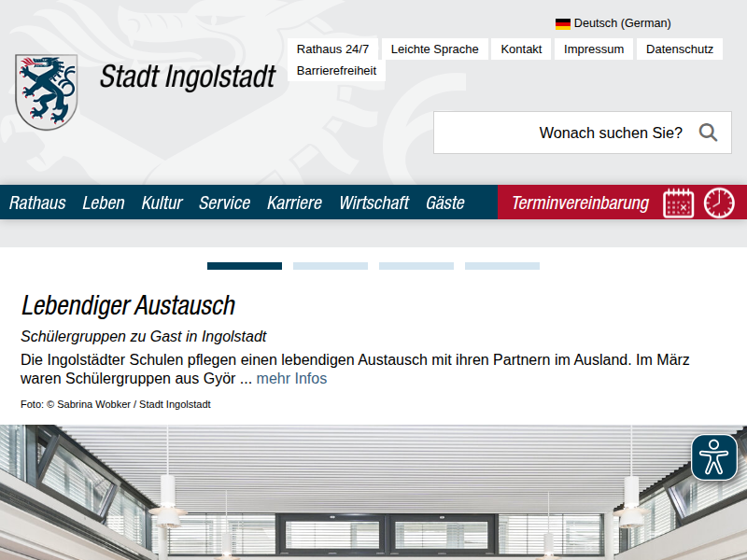The width and height of the screenshot is (747, 560).
Task: Open the accessibility widget icon
Action: (x=714, y=457)
